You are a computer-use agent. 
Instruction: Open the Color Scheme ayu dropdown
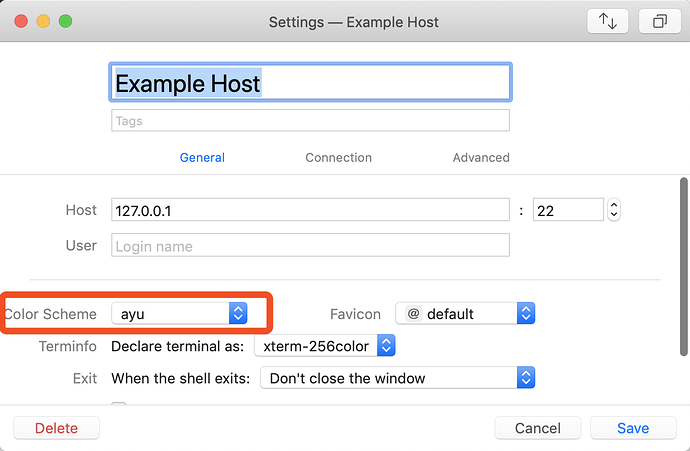[179, 314]
